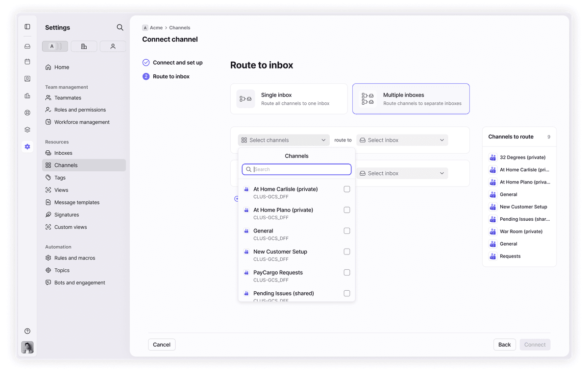Open the Select channels dropdown
Image resolution: width=588 pixels, height=372 pixels.
[284, 140]
